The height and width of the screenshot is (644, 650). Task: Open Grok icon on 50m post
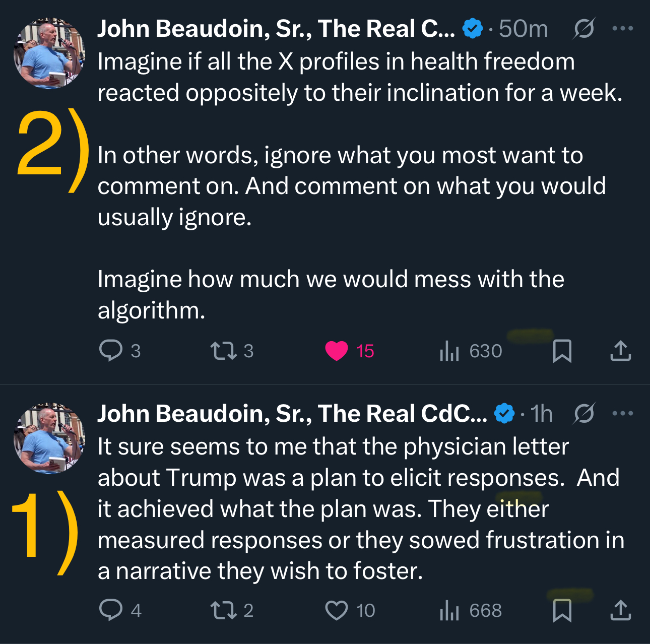pos(584,29)
